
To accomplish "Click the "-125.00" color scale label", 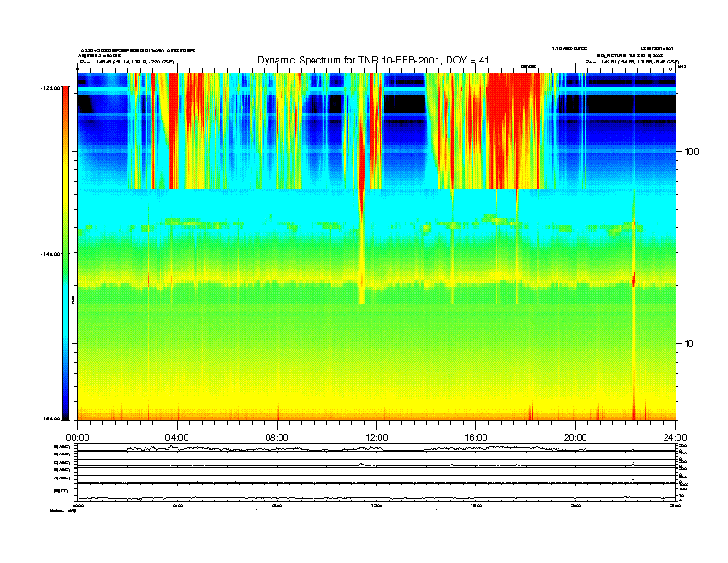I will (51, 88).
